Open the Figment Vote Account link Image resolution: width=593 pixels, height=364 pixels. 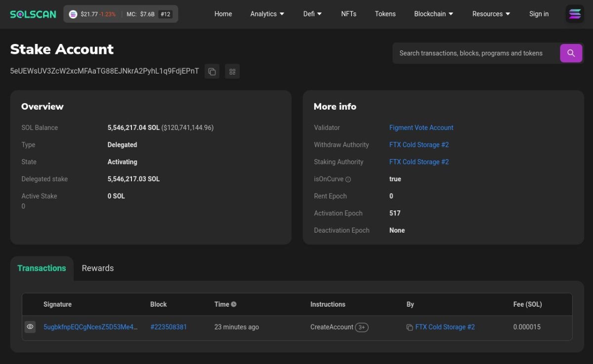421,127
